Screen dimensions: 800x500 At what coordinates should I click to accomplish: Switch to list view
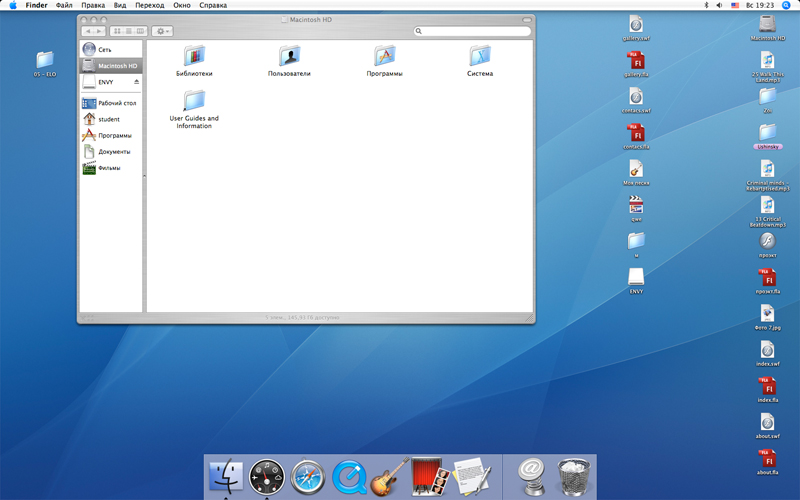tap(129, 31)
